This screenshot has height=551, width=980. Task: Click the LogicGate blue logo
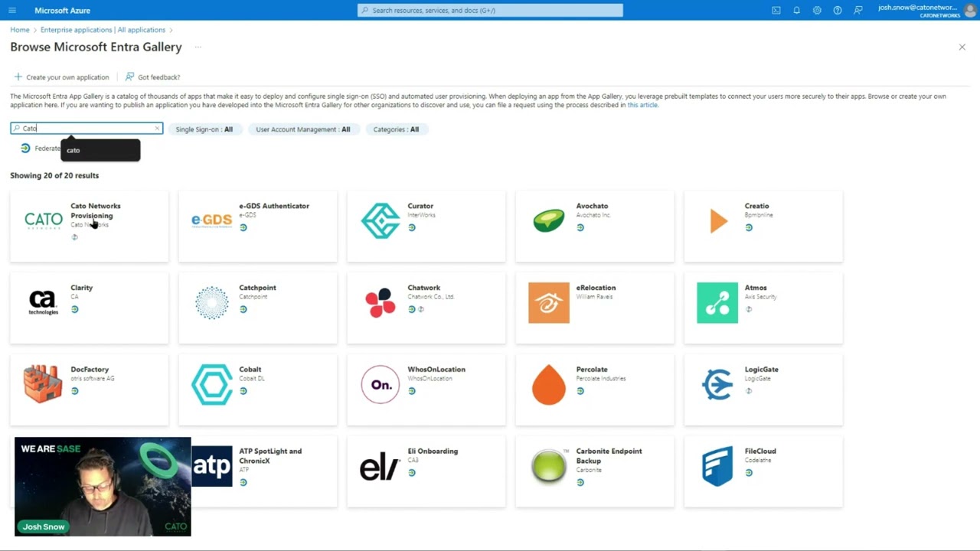click(717, 384)
